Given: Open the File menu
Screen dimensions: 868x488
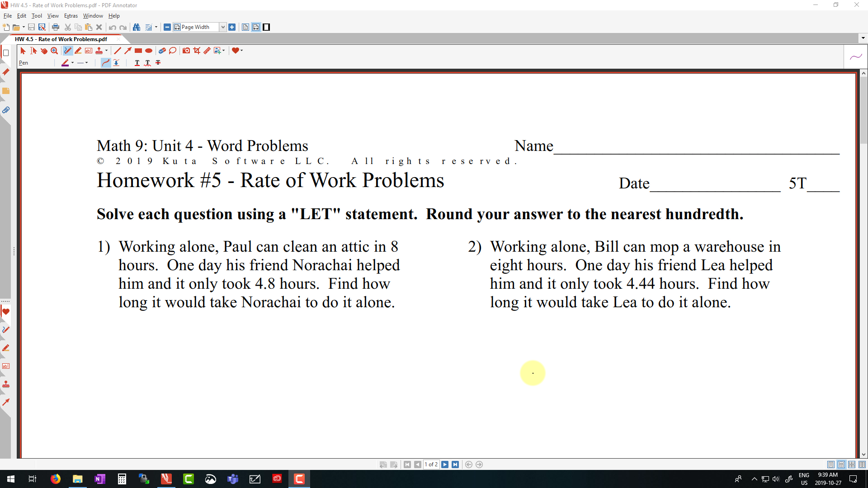Looking at the screenshot, I should (x=8, y=16).
